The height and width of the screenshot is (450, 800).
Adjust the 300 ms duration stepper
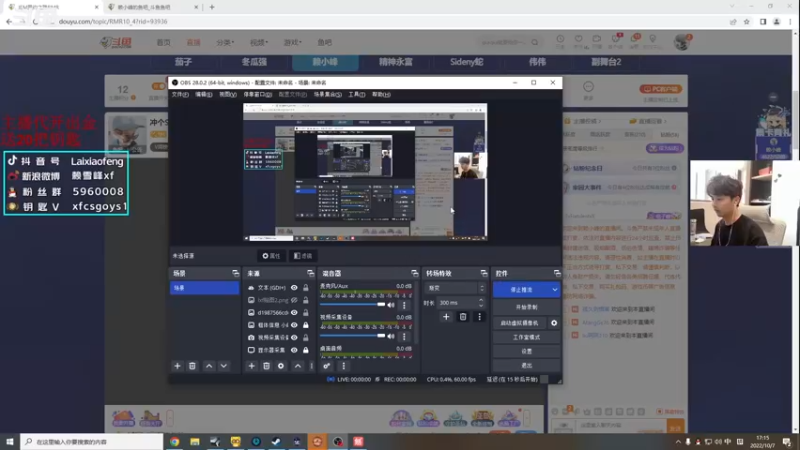click(x=481, y=303)
